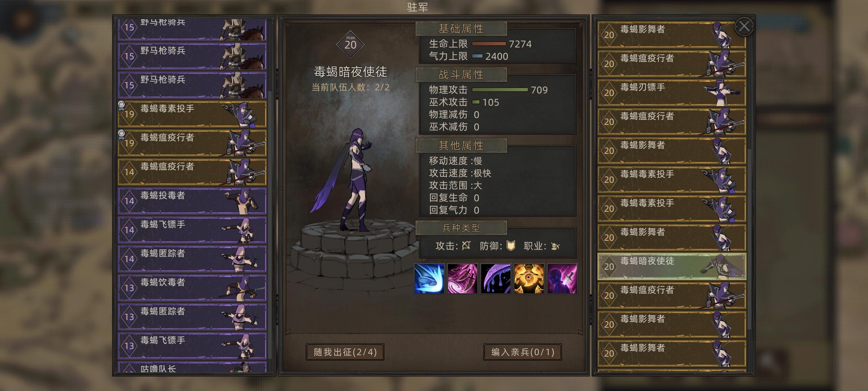Select level 19 毒蝎毒素投手 with medal

192,114
